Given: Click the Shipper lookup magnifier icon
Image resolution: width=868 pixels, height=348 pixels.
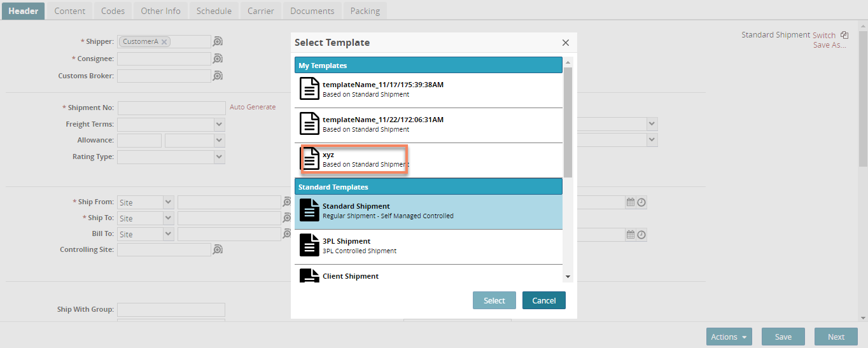Looking at the screenshot, I should tap(218, 42).
